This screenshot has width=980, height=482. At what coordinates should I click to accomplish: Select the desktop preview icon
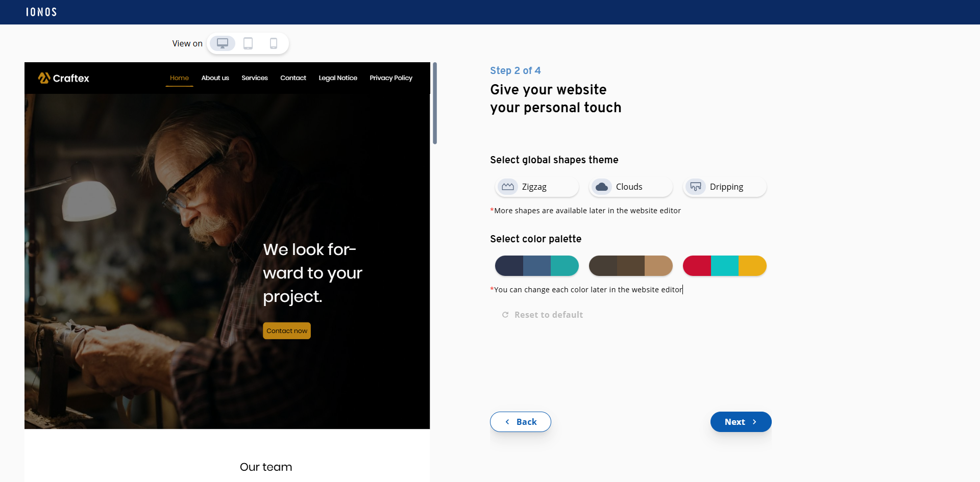click(222, 43)
